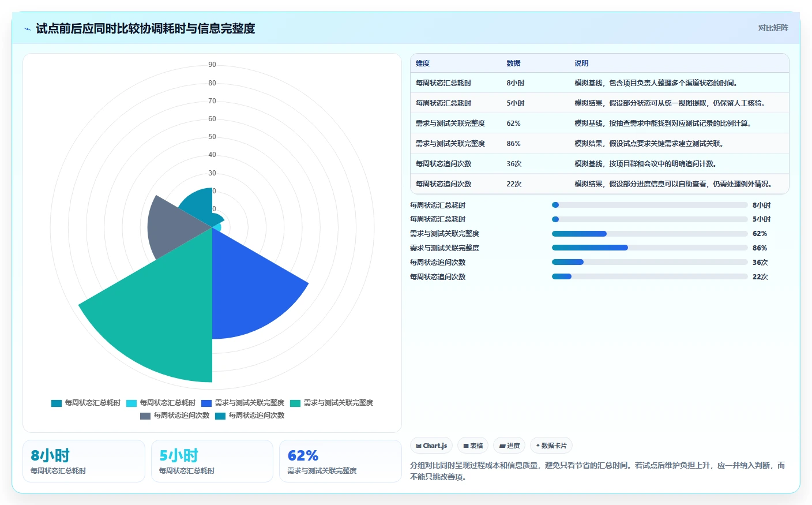Image resolution: width=812 pixels, height=505 pixels.
Task: Click the 62% progress bar
Action: tap(649, 234)
